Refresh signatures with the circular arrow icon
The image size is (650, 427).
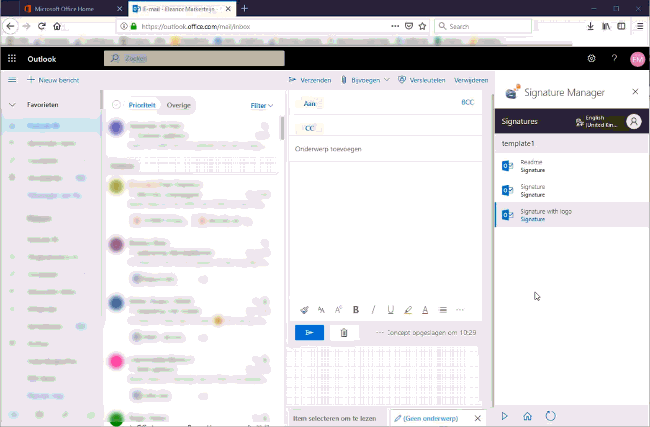pyautogui.click(x=551, y=416)
